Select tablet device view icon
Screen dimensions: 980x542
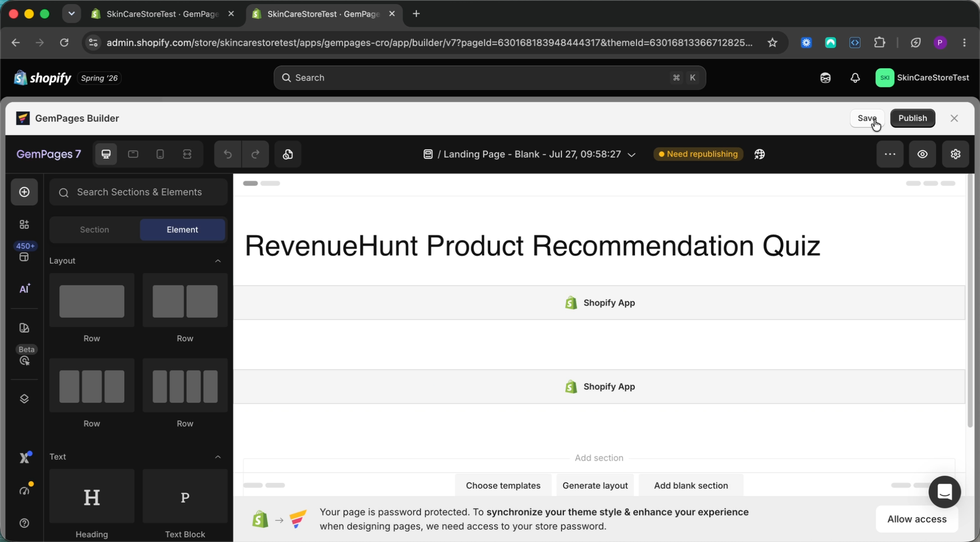point(133,154)
